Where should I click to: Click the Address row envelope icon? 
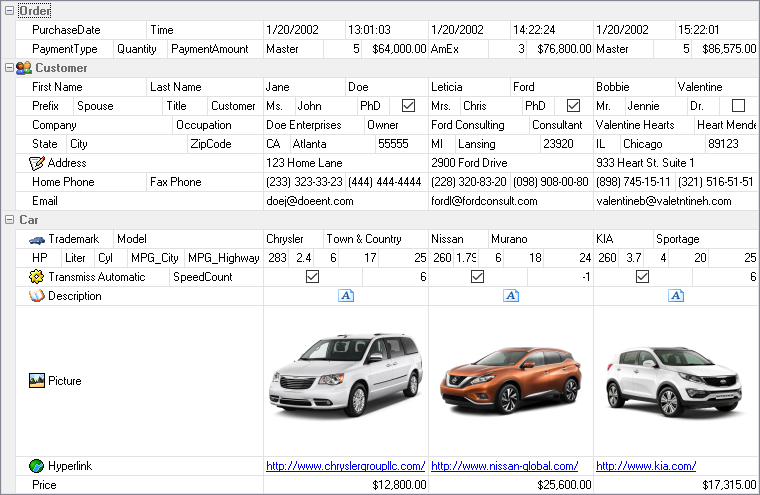[x=38, y=163]
